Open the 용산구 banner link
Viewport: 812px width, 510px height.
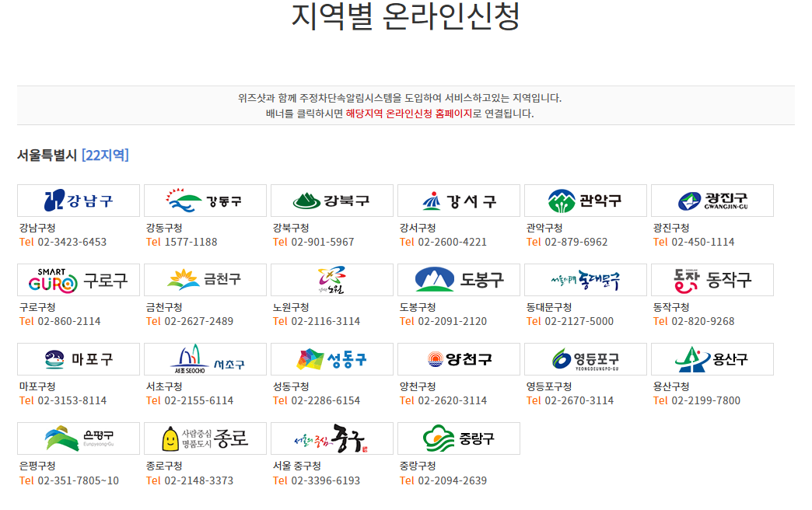712,359
